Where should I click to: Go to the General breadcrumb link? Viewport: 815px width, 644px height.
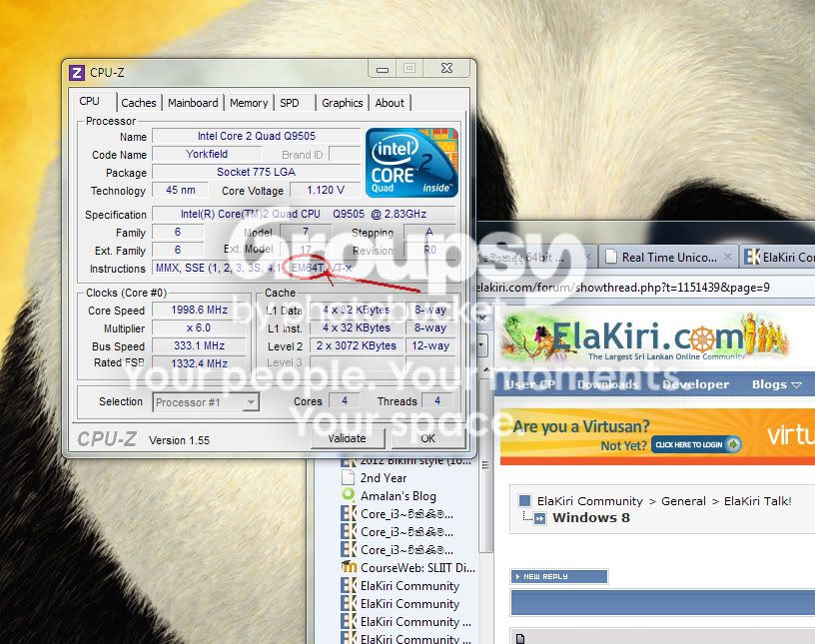coord(683,501)
